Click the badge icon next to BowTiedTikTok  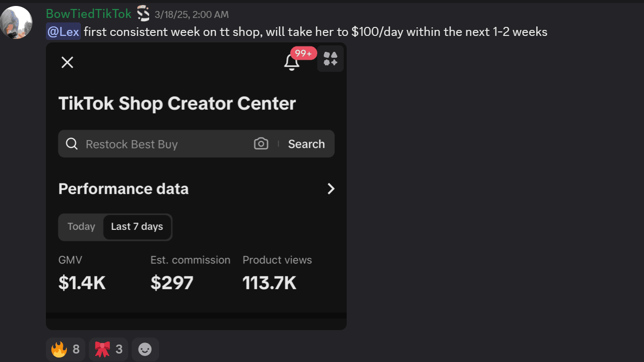[143, 13]
